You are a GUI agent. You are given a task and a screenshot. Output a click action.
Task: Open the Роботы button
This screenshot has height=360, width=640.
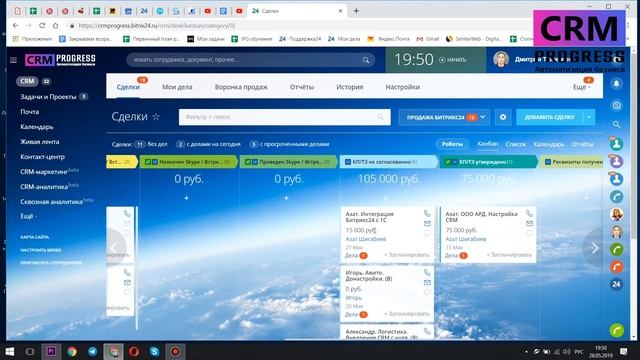click(x=452, y=144)
